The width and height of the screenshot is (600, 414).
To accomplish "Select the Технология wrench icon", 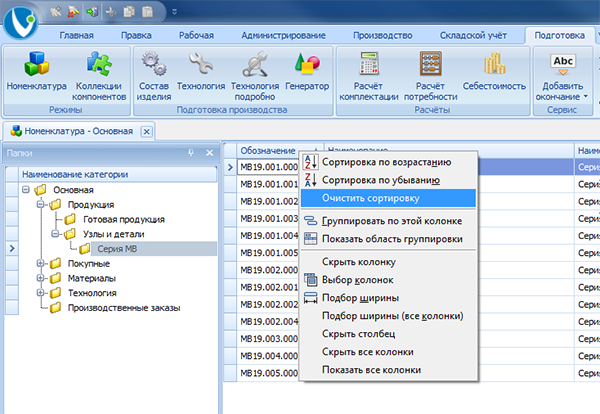I will point(201,66).
